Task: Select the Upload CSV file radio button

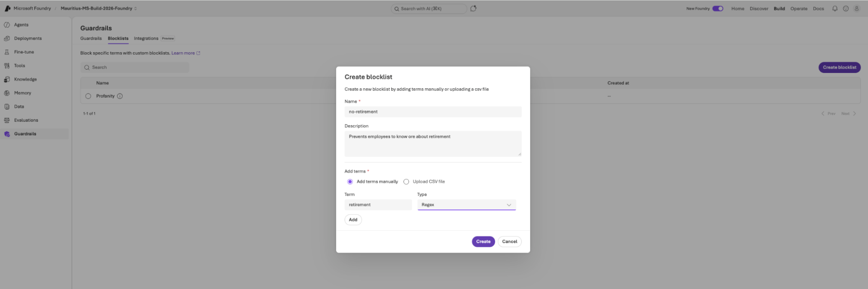Action: coord(406,182)
